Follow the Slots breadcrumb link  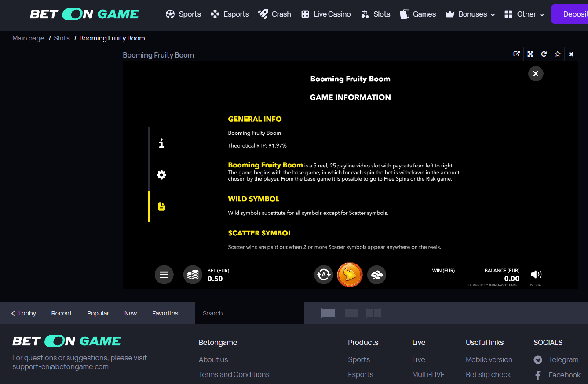[x=62, y=38]
